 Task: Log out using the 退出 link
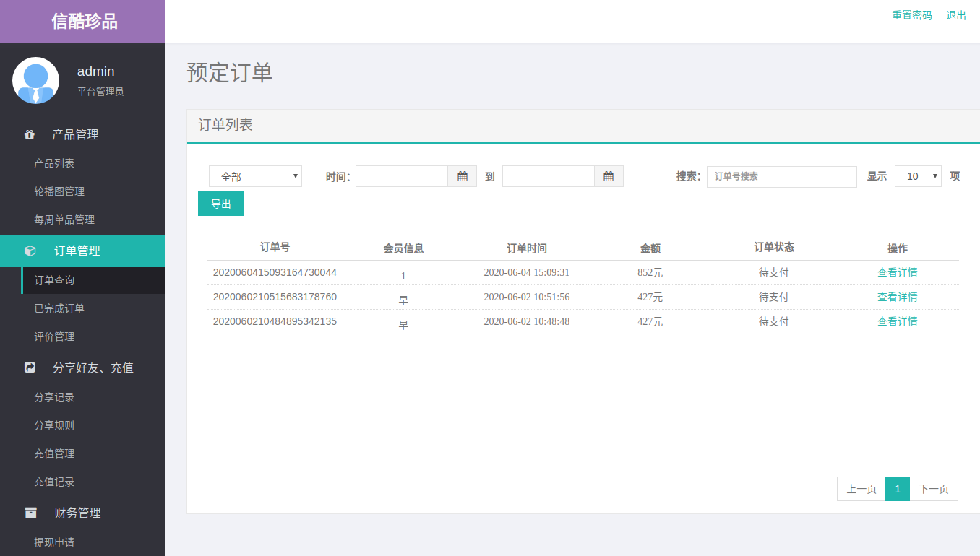956,15
